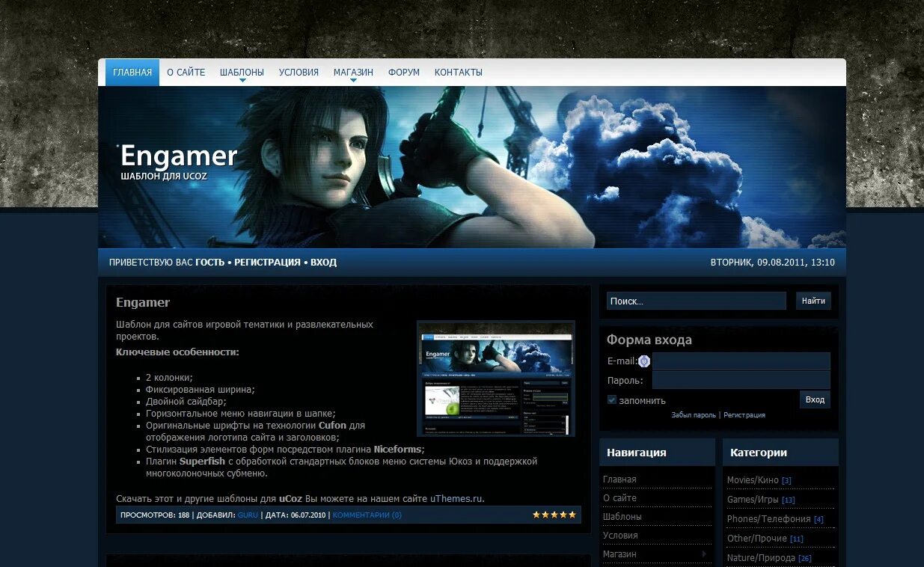The width and height of the screenshot is (924, 567).
Task: Select О сайте in Навигация sidebar
Action: pyautogui.click(x=619, y=498)
